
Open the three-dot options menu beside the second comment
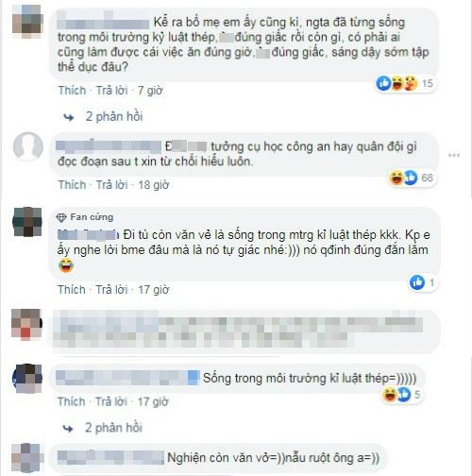[x=454, y=155]
